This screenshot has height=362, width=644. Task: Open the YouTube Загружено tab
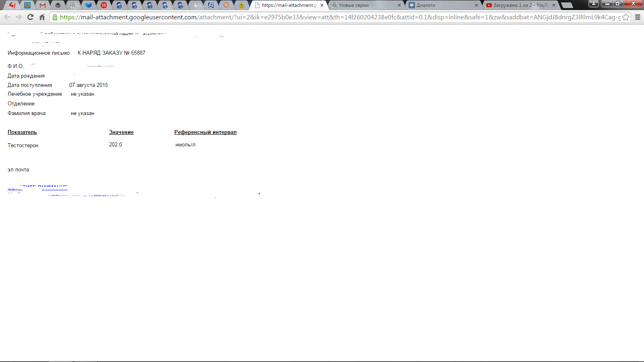[x=517, y=5]
